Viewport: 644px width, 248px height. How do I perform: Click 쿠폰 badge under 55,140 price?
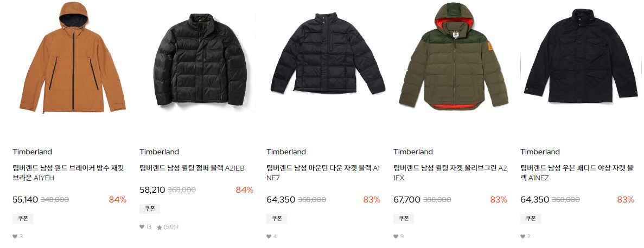click(x=23, y=218)
